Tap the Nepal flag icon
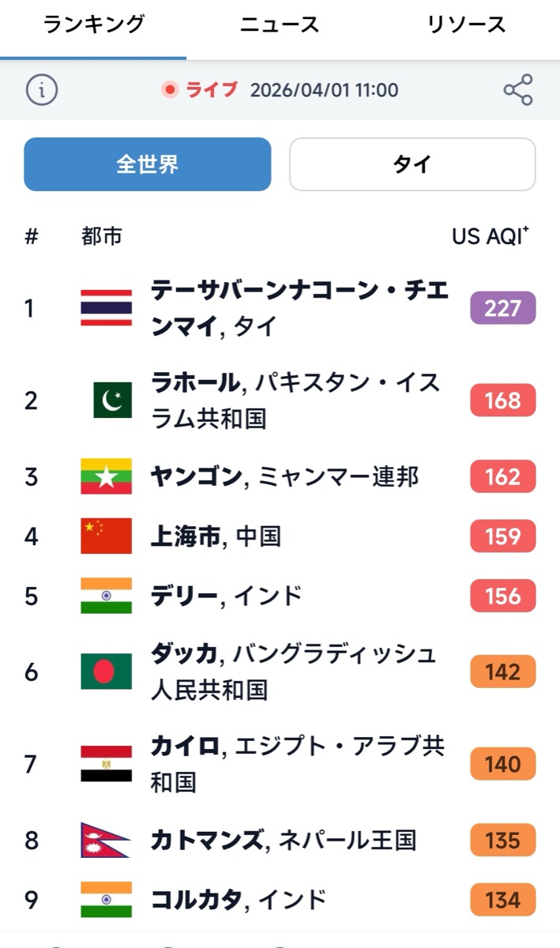Image resolution: width=560 pixels, height=948 pixels. pyautogui.click(x=105, y=840)
